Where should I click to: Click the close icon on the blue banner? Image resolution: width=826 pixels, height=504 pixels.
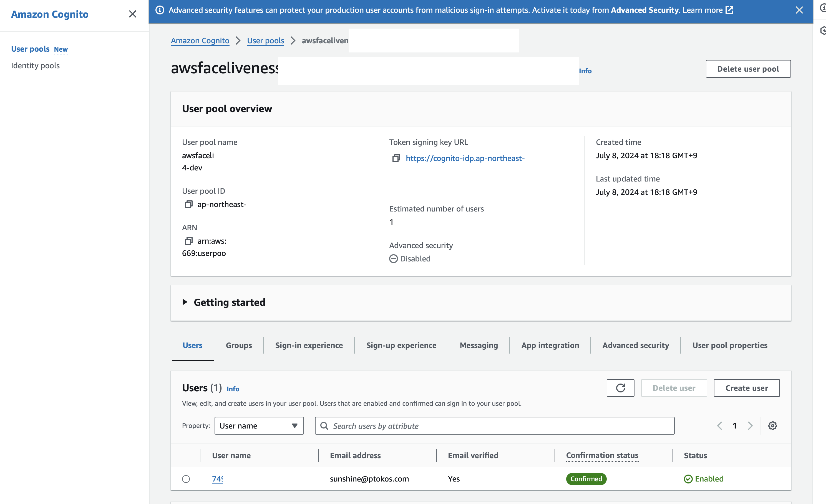click(798, 10)
